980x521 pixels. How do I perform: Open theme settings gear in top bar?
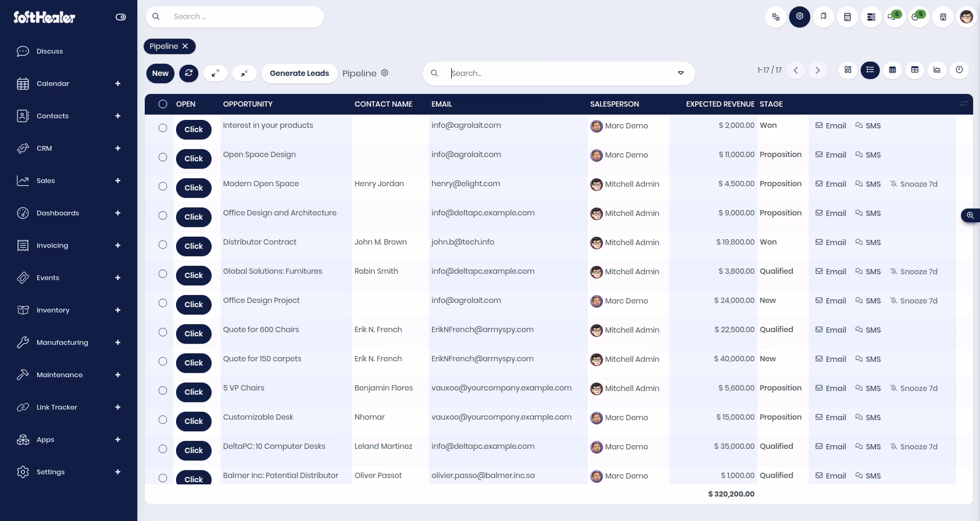click(x=800, y=17)
